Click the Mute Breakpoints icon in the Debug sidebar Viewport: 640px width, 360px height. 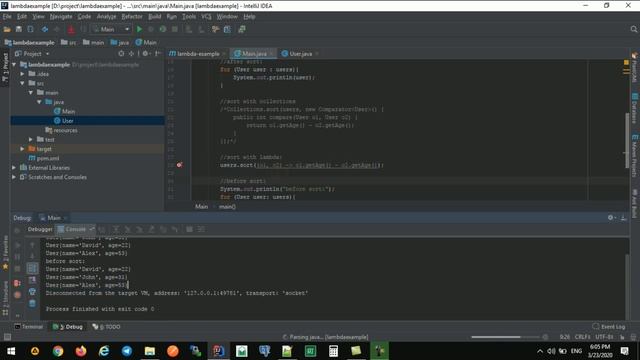(x=17, y=294)
